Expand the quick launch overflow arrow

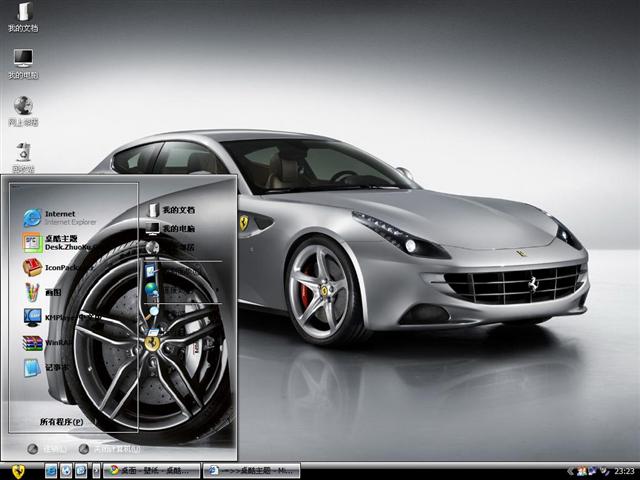pyautogui.click(x=96, y=471)
